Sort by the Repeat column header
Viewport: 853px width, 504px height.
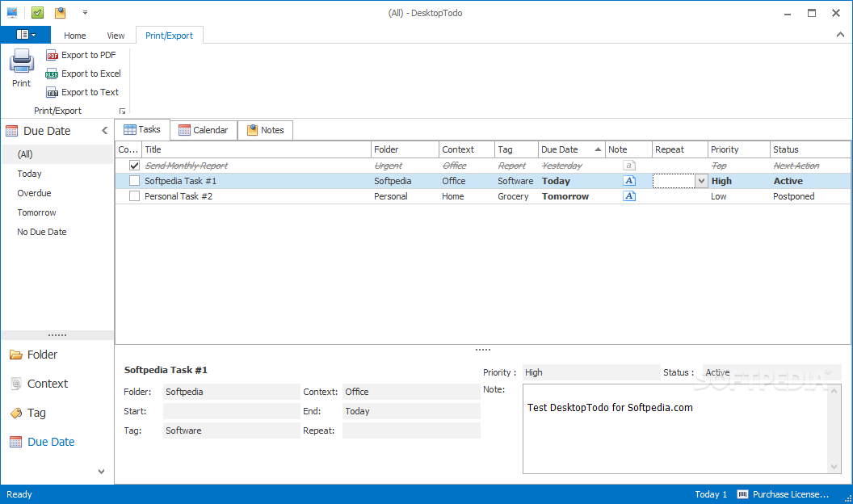click(x=679, y=149)
